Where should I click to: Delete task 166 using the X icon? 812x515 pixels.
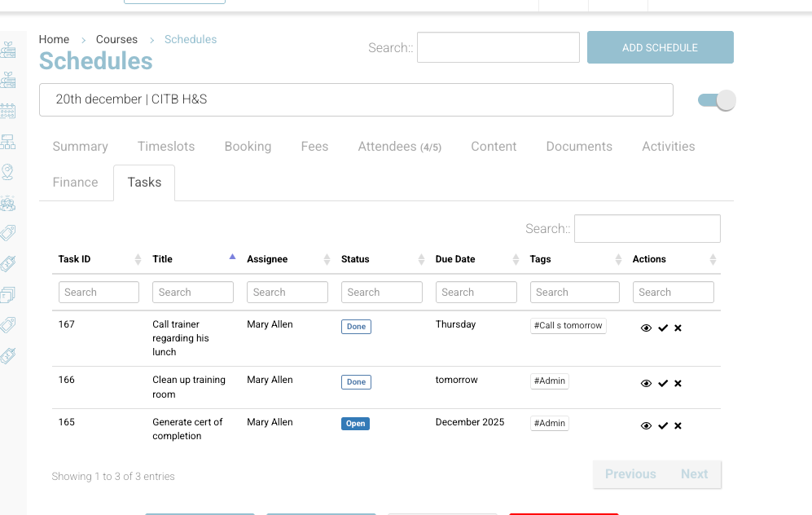678,384
